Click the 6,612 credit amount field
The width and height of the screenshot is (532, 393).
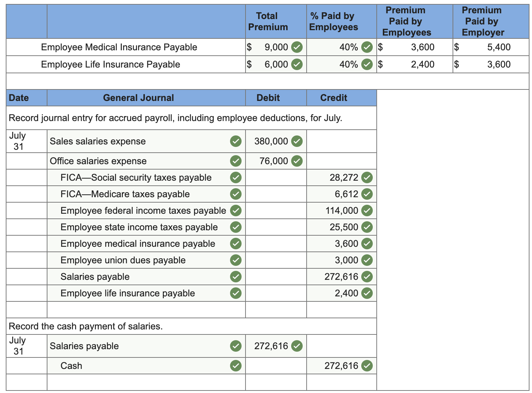click(x=341, y=194)
